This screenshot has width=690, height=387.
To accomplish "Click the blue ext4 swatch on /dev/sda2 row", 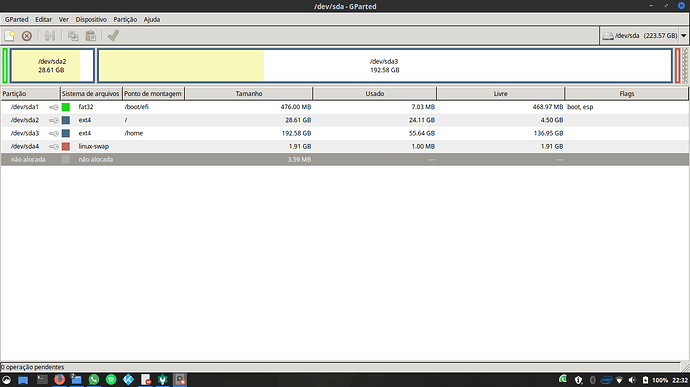I will [66, 120].
